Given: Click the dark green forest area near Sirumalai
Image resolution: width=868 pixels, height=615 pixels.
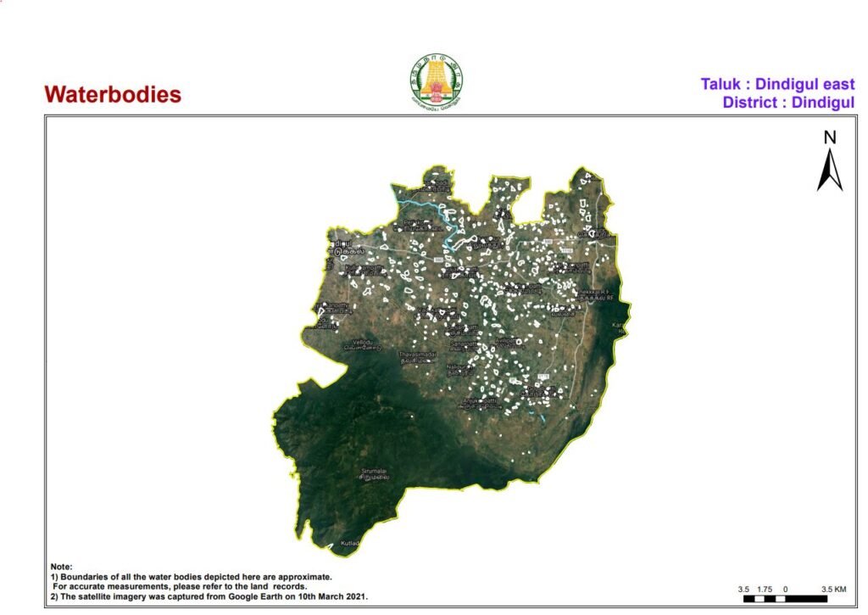Looking at the screenshot, I should (339, 441).
